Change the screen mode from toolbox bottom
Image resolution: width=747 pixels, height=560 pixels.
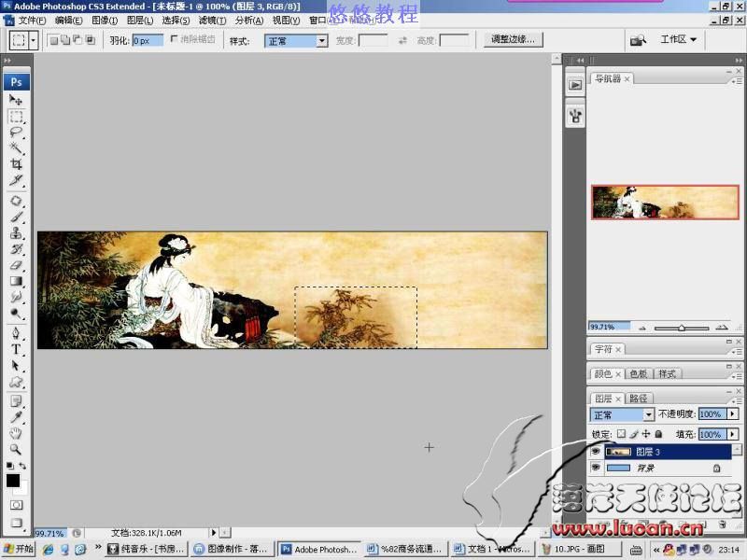[x=16, y=523]
